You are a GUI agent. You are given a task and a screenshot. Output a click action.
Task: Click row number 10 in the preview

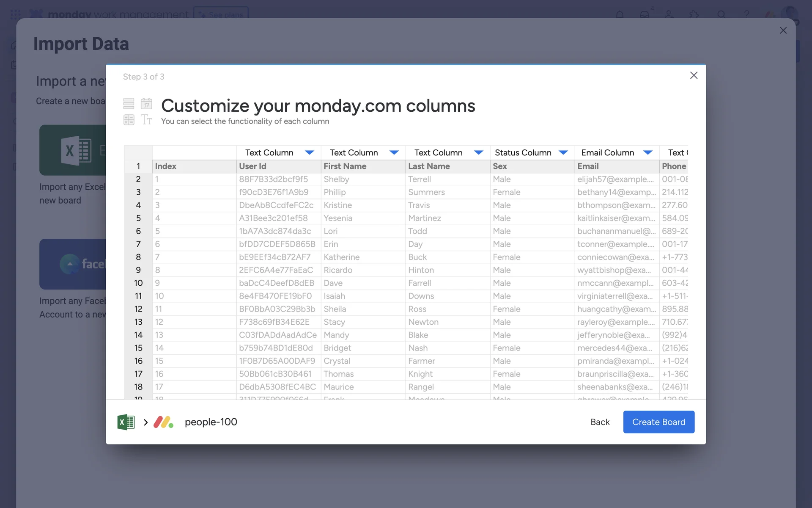138,283
